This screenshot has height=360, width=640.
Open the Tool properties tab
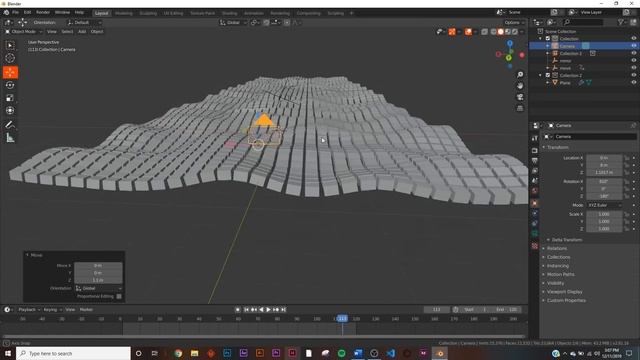tap(535, 139)
